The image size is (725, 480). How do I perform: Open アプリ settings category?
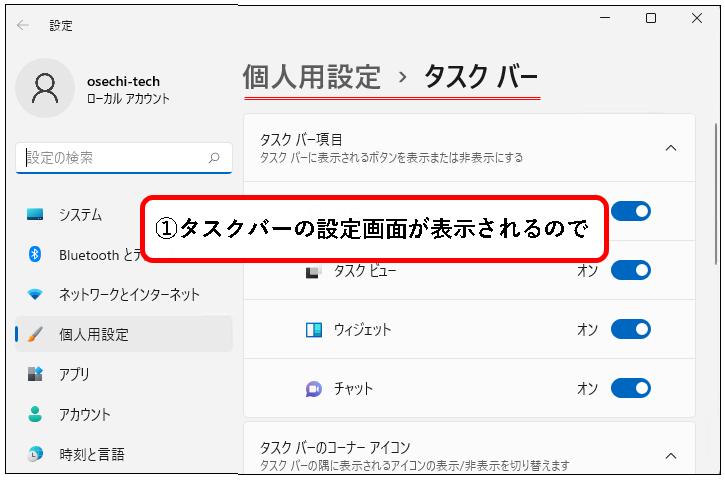pyautogui.click(x=123, y=374)
